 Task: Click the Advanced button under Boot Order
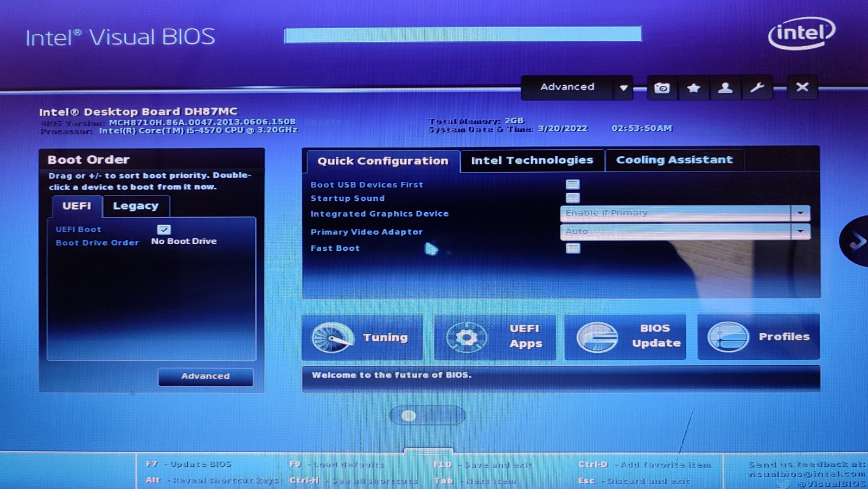click(206, 376)
